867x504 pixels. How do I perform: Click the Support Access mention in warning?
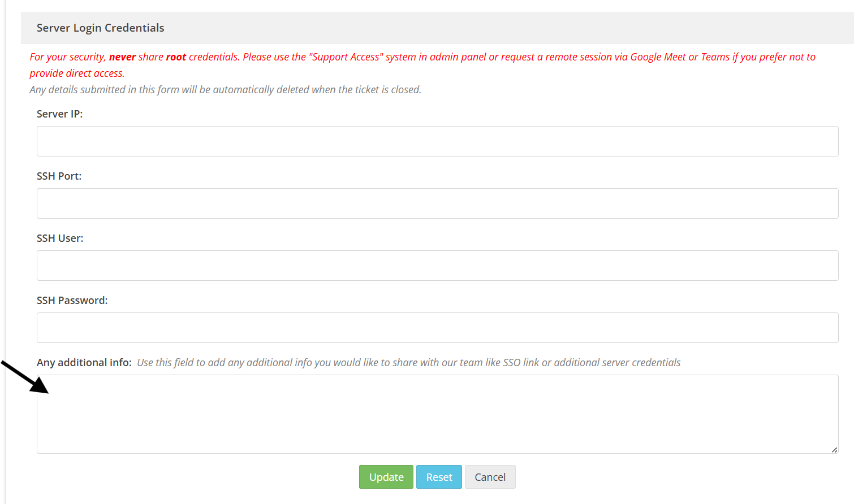coord(346,57)
